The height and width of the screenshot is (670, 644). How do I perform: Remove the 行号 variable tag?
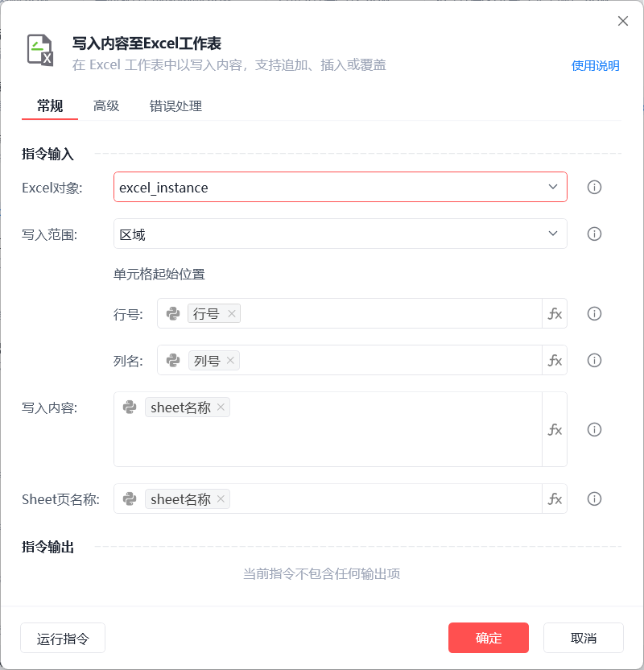(x=232, y=313)
